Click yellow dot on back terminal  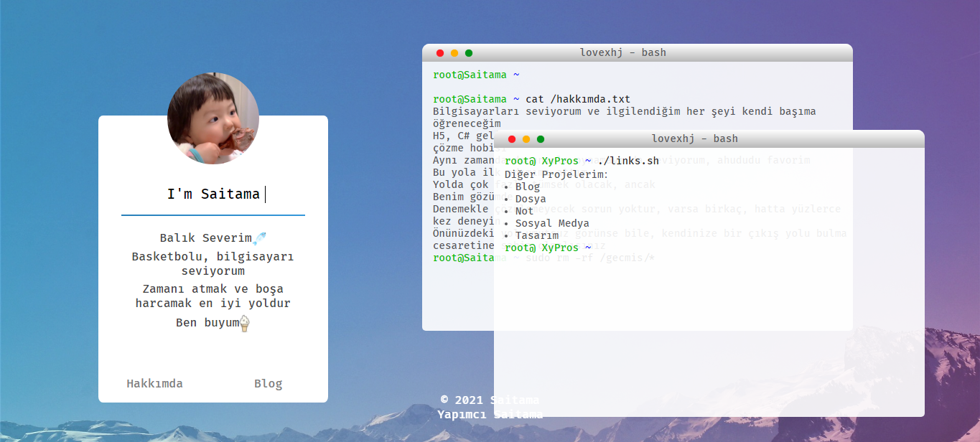pos(454,53)
